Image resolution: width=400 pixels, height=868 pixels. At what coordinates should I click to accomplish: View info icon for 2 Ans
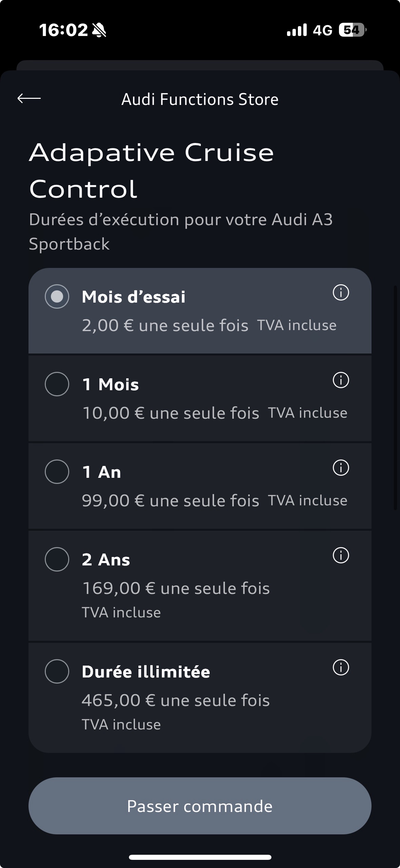(x=341, y=555)
